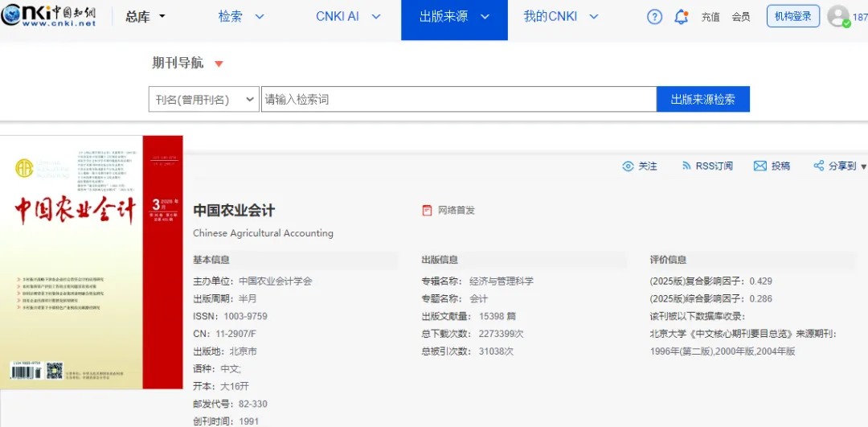Click the 出版文献量 15398 篇 value
The width and height of the screenshot is (868, 427).
tap(497, 317)
